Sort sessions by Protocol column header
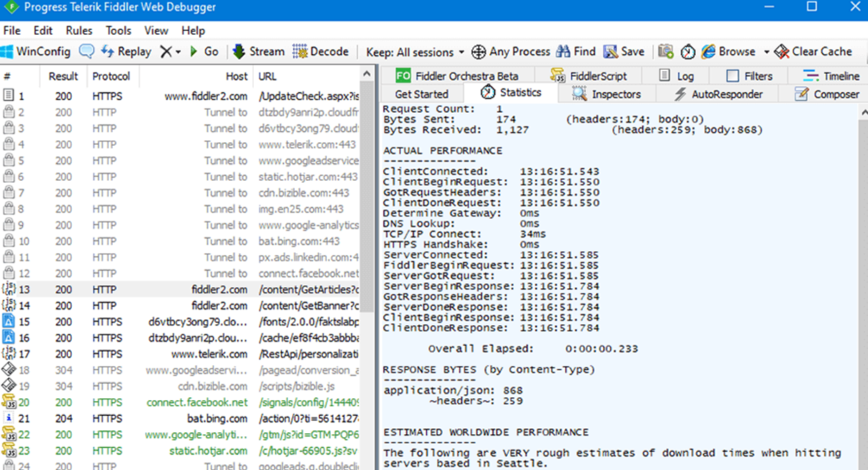Viewport: 868px width, 470px height. click(111, 76)
